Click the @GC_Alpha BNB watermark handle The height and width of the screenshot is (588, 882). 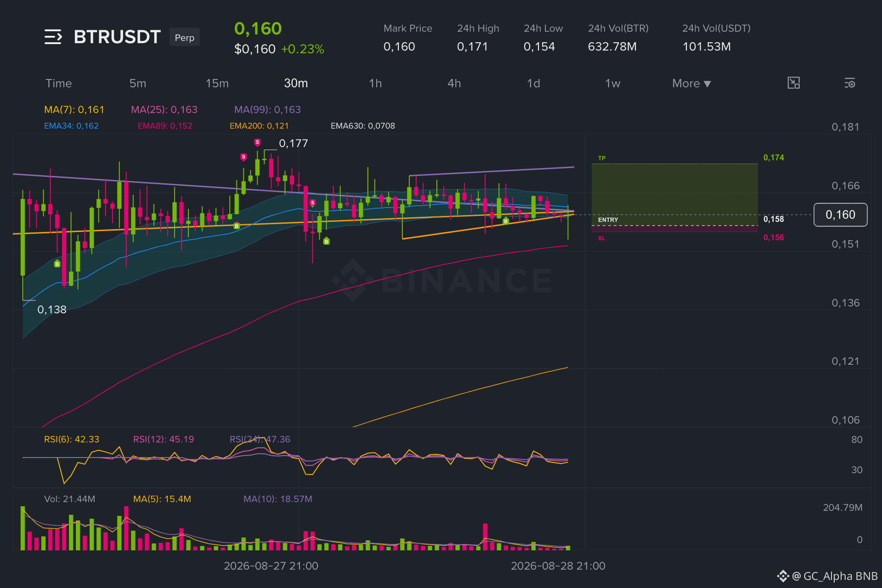tap(835, 576)
